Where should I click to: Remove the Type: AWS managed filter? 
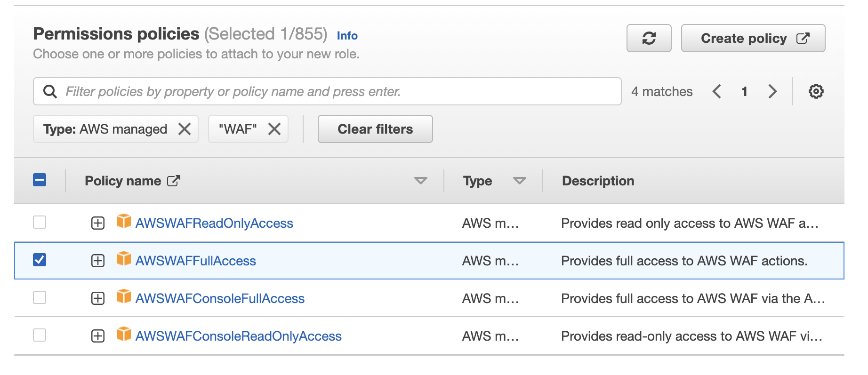point(185,129)
